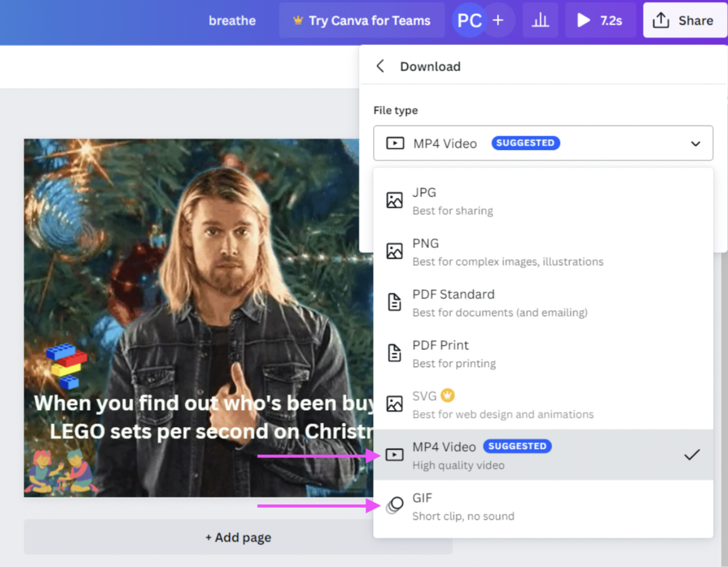The image size is (728, 567).
Task: Click the Add page button
Action: click(238, 537)
